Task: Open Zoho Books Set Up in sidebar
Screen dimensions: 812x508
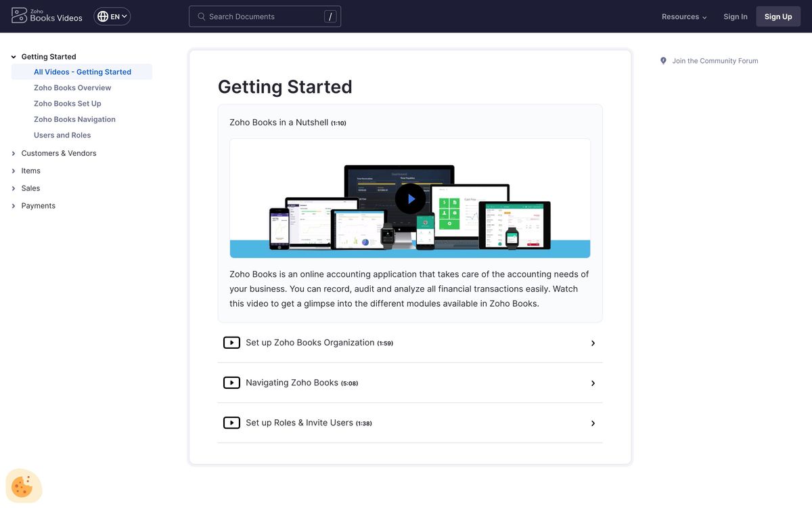Action: click(68, 104)
